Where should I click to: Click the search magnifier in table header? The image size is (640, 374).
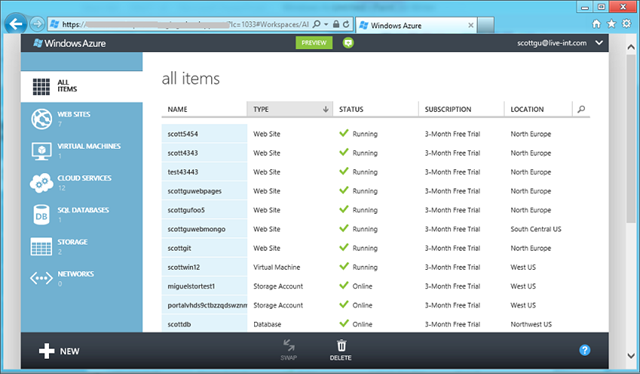click(581, 109)
